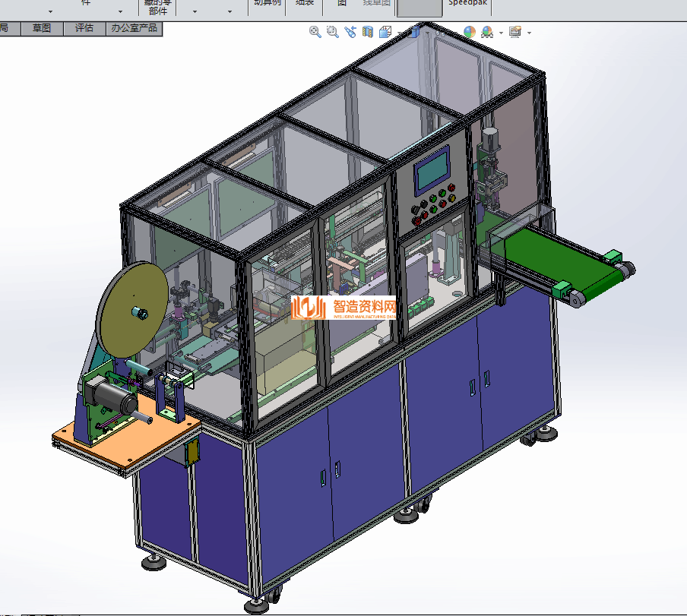Return to the previous view
The width and height of the screenshot is (687, 616).
tap(350, 32)
